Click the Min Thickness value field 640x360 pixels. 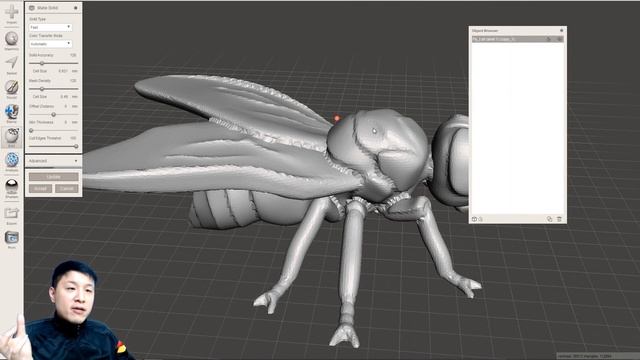tap(65, 122)
